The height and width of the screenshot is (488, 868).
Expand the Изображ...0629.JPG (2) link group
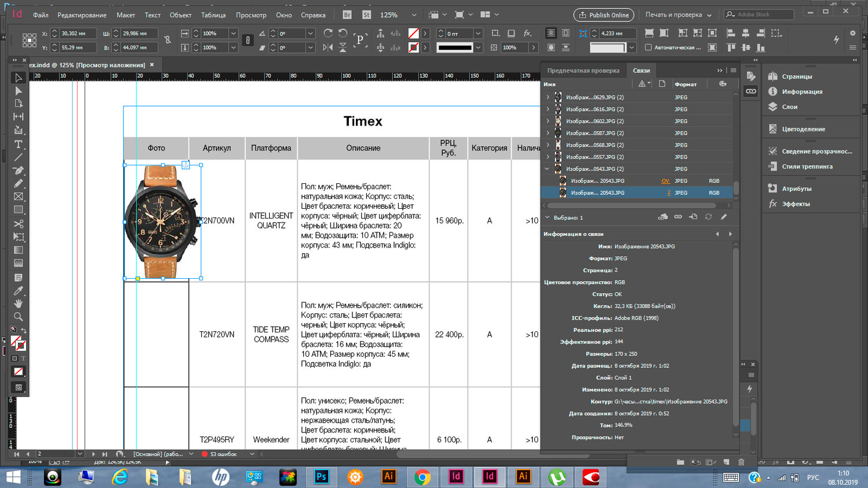(x=547, y=97)
